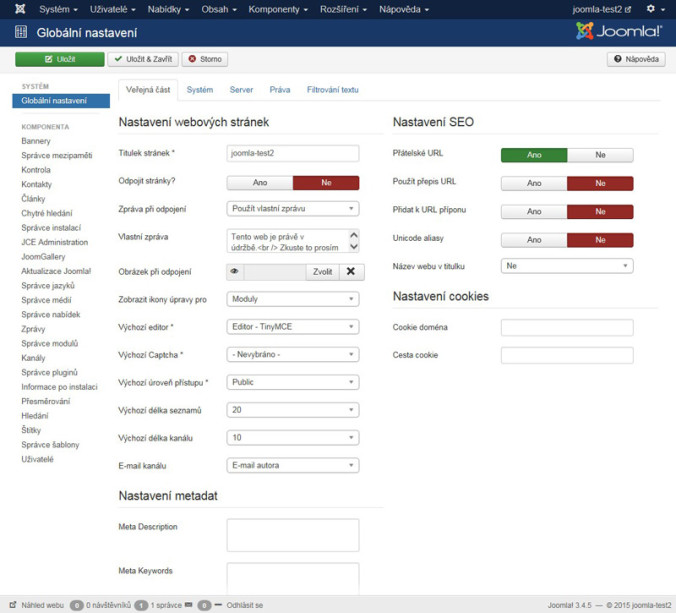The image size is (676, 613).
Task: Click the Joomla! brand logo on the right
Action: coord(619,32)
